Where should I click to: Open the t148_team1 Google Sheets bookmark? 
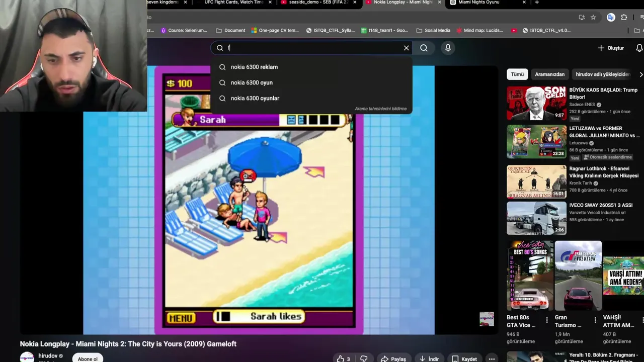pos(384,30)
